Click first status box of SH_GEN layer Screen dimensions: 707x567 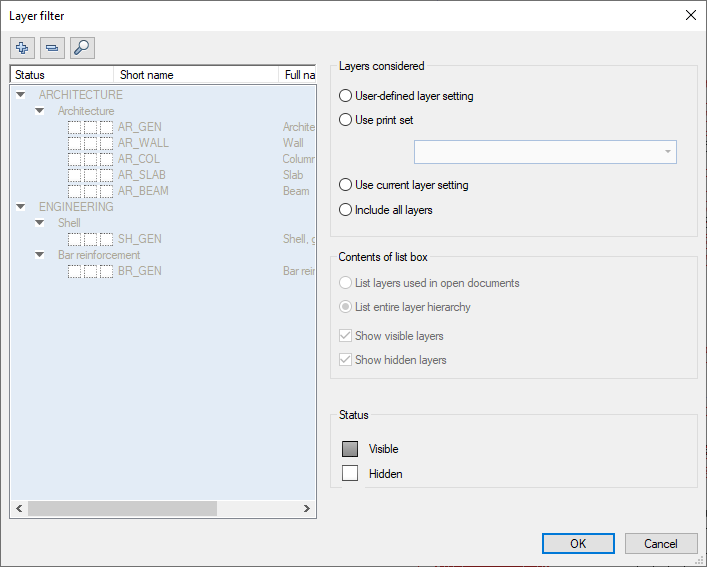(x=74, y=239)
